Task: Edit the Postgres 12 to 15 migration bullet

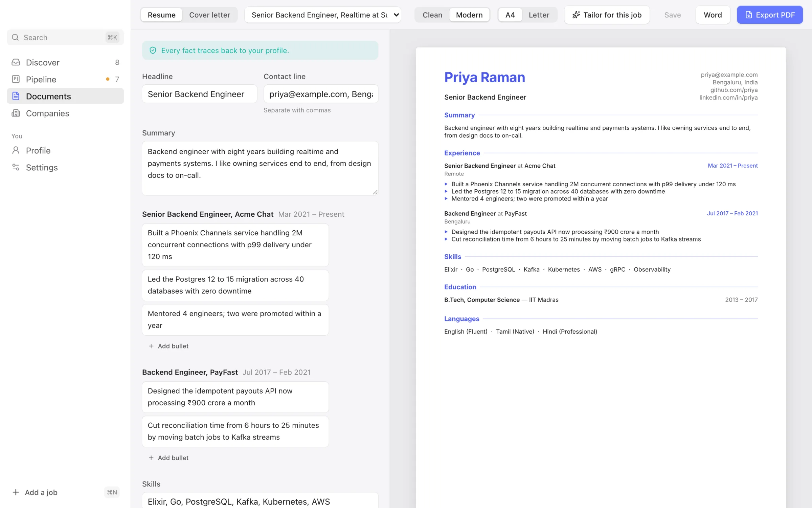Action: pyautogui.click(x=235, y=285)
